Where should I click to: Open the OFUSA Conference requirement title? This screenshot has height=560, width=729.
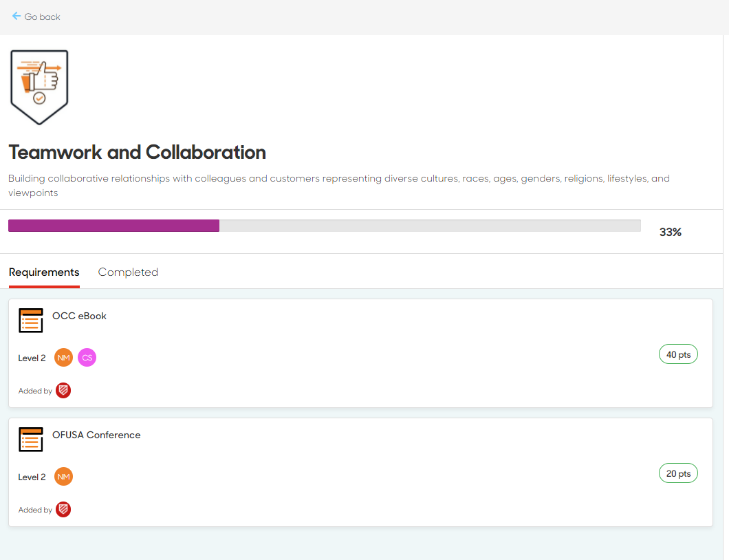(96, 435)
